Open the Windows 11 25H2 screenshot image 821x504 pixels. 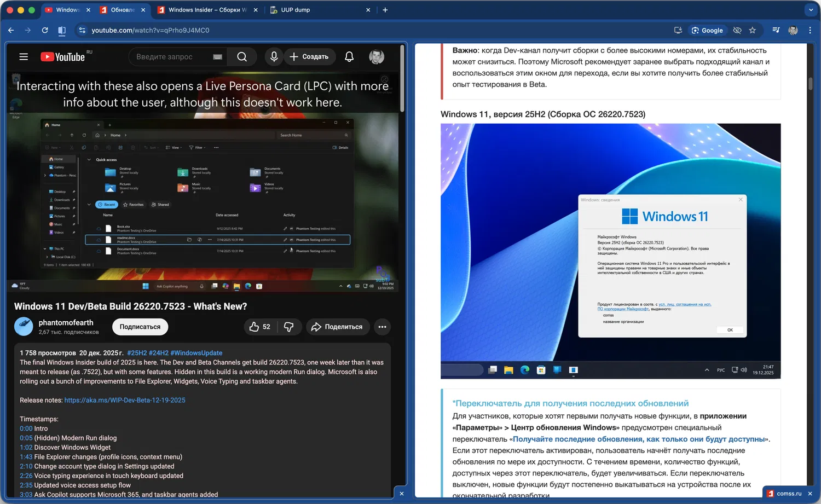pos(611,251)
